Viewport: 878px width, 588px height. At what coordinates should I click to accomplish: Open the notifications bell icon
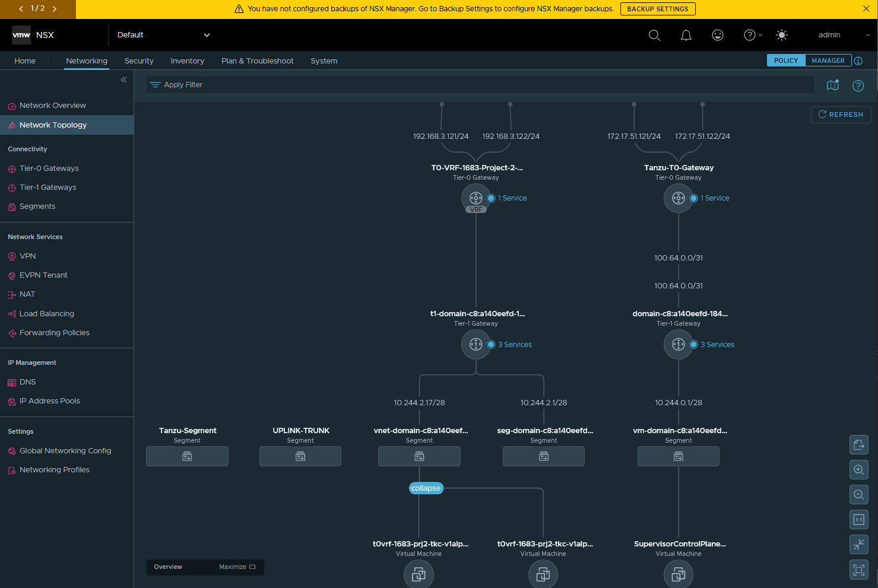coord(686,35)
